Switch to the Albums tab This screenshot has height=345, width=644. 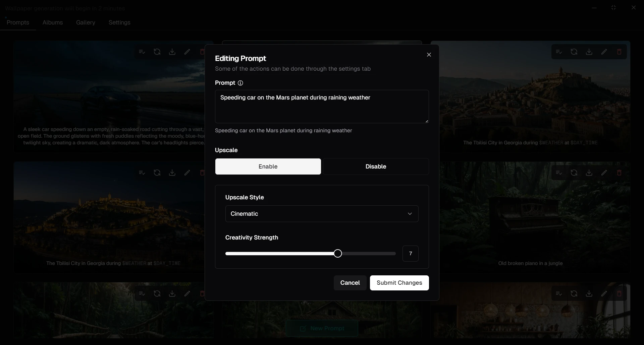click(53, 22)
